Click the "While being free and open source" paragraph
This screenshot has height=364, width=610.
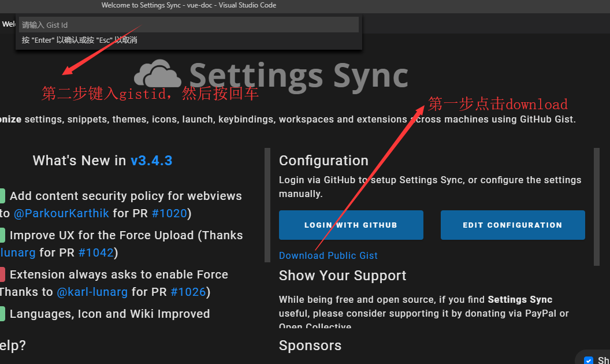(423, 313)
